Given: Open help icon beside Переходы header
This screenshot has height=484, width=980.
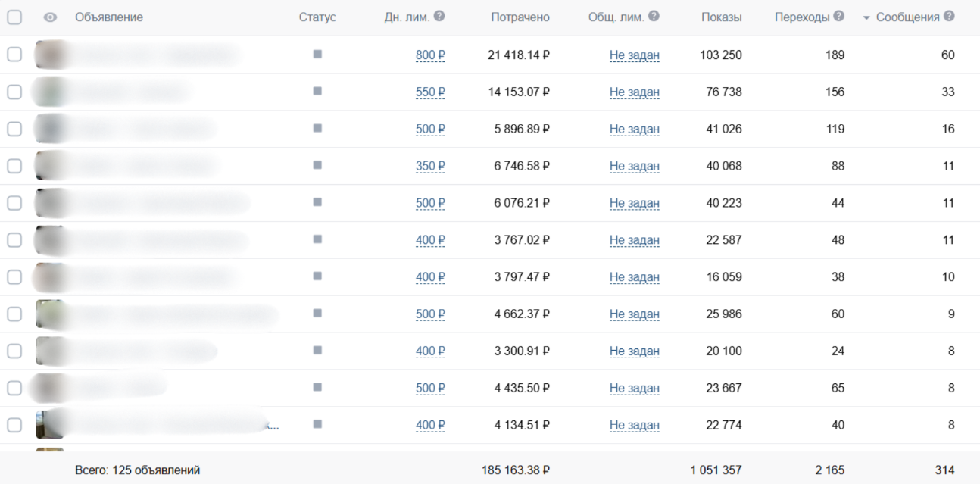Looking at the screenshot, I should pyautogui.click(x=839, y=16).
